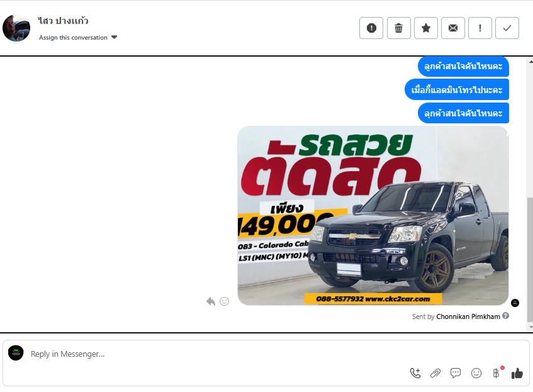Click Assign this conversation label
This screenshot has width=533, height=392.
click(73, 37)
